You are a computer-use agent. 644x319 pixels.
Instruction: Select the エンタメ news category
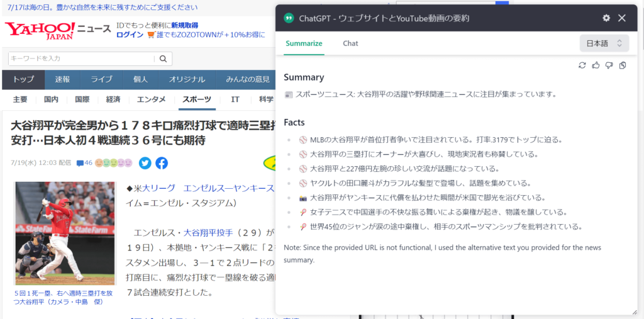(x=152, y=99)
